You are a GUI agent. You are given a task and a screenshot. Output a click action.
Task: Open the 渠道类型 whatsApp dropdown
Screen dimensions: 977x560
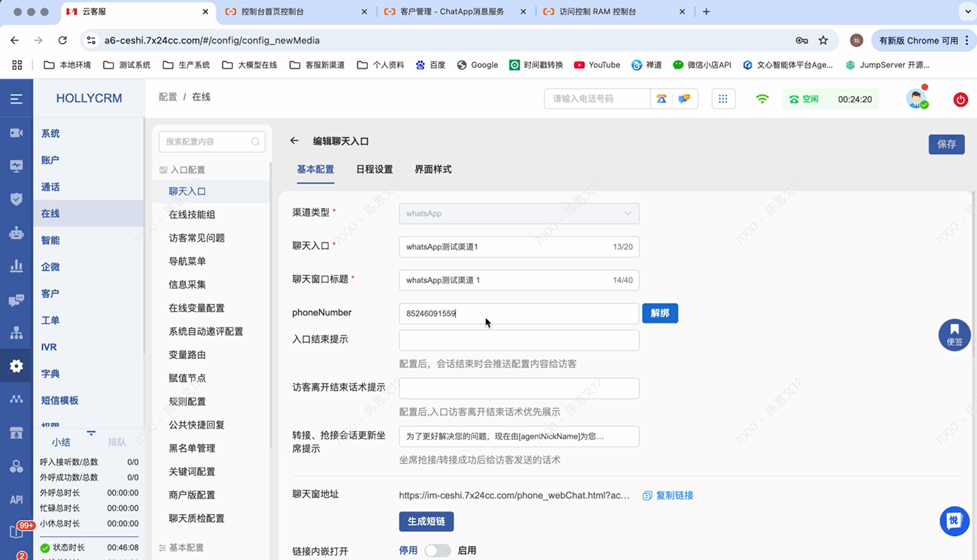click(x=519, y=213)
